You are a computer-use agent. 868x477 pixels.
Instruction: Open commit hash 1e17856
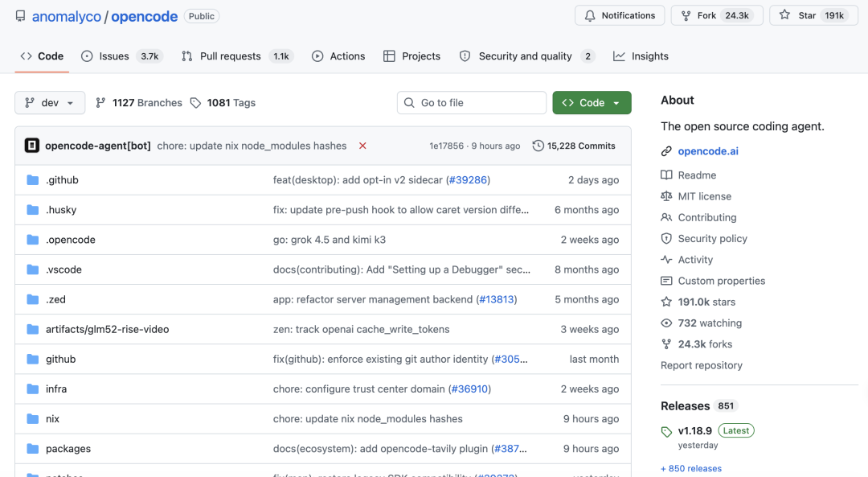coord(446,146)
